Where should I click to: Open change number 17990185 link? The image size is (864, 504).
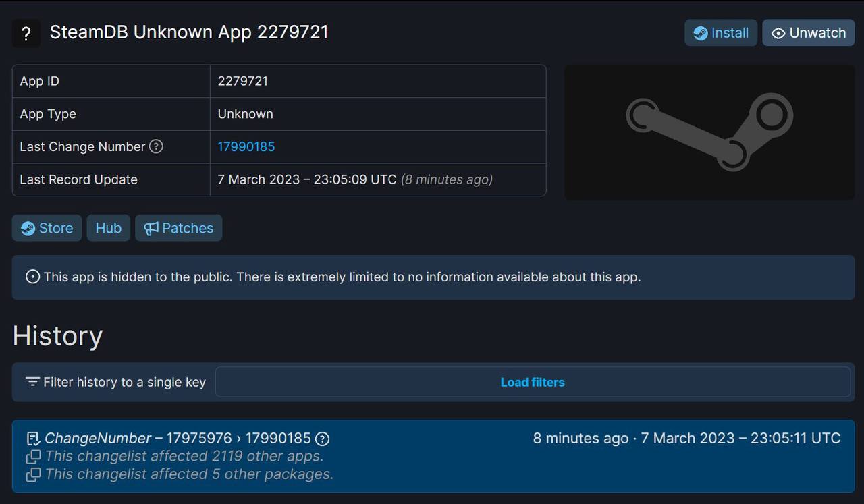pyautogui.click(x=246, y=146)
